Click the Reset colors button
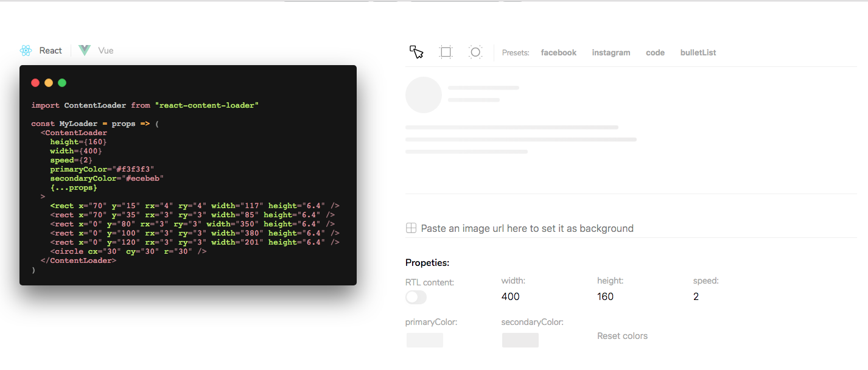 pos(622,335)
